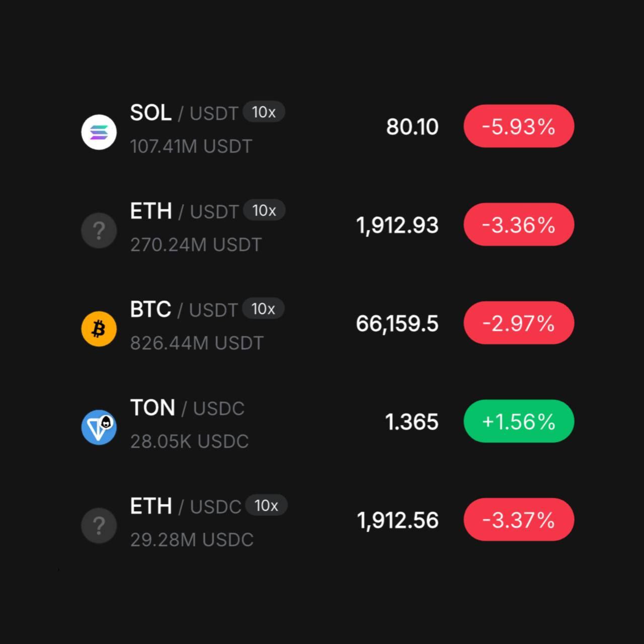Image resolution: width=644 pixels, height=644 pixels.
Task: Click the ETH/USDC placeholder question-mark icon
Action: (99, 525)
